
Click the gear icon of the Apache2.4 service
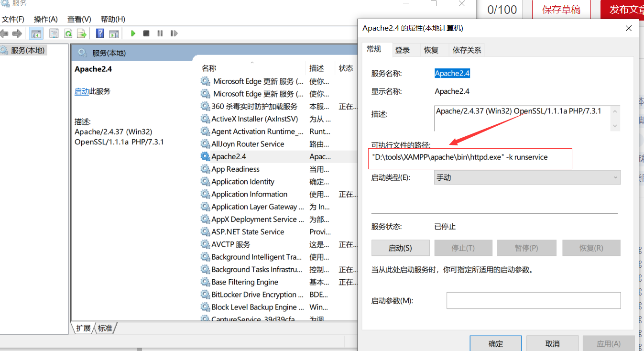[x=205, y=156]
